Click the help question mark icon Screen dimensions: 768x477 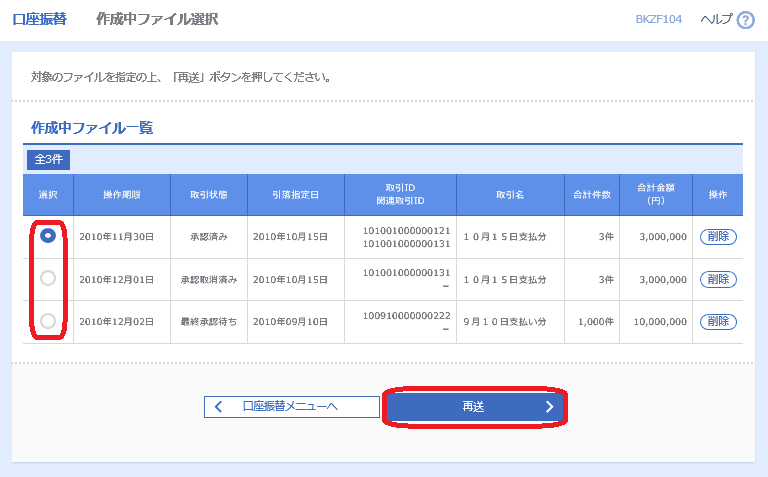click(x=745, y=20)
